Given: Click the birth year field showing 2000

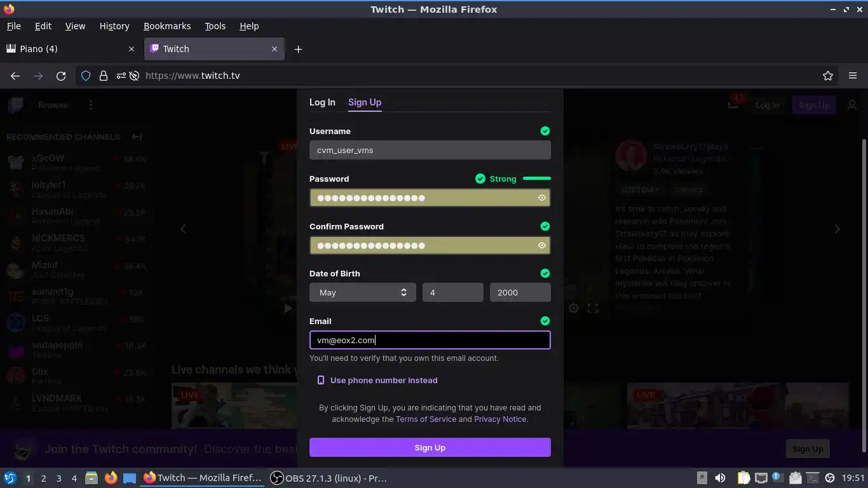Looking at the screenshot, I should pyautogui.click(x=520, y=292).
